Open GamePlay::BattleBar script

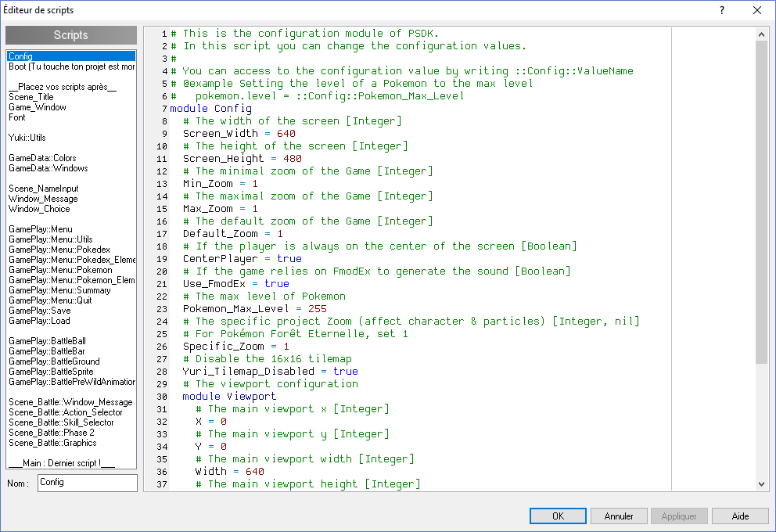pos(71,350)
